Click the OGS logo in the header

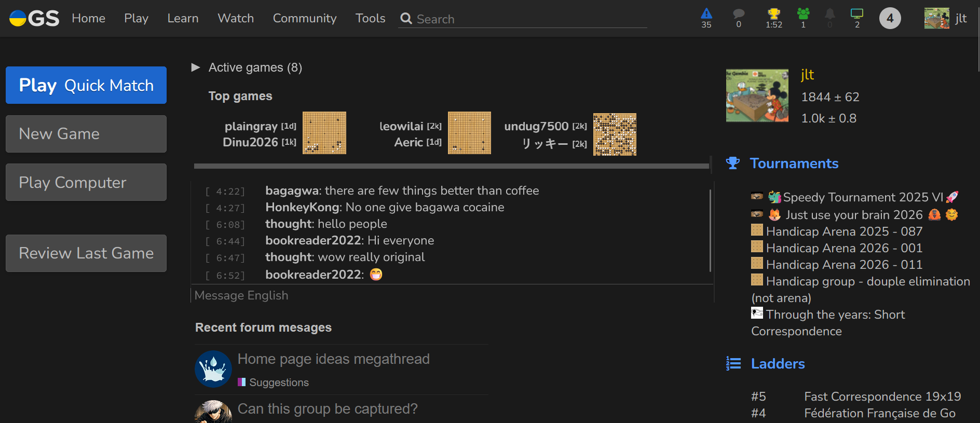click(x=34, y=19)
